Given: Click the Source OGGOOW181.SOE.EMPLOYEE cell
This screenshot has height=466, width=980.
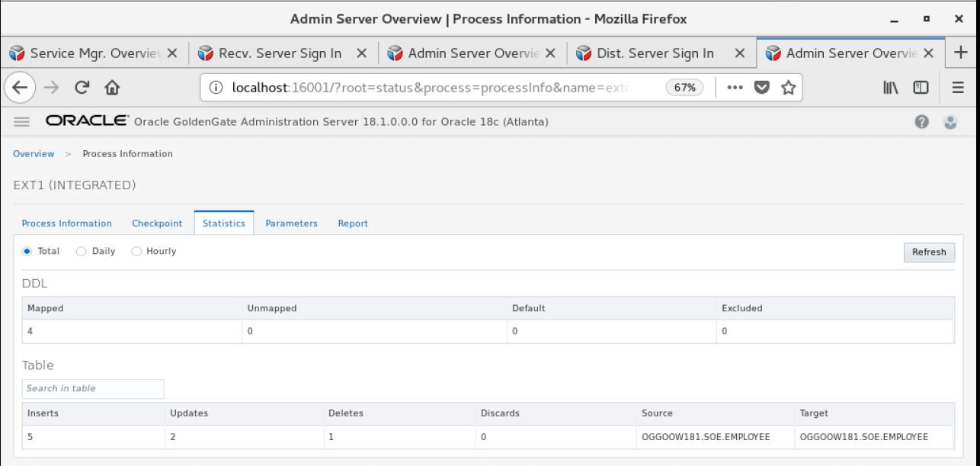Looking at the screenshot, I should coord(716,437).
